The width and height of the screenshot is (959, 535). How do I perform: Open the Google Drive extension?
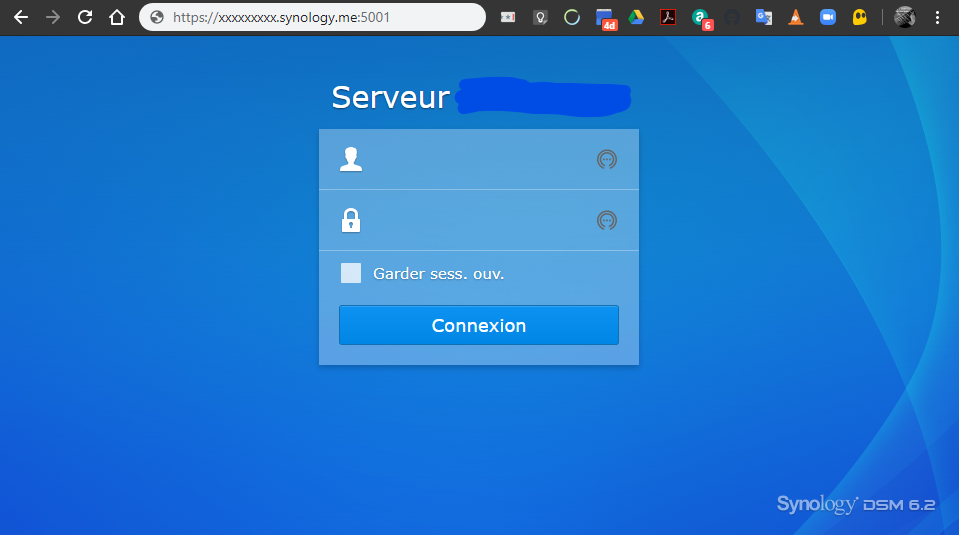click(636, 17)
